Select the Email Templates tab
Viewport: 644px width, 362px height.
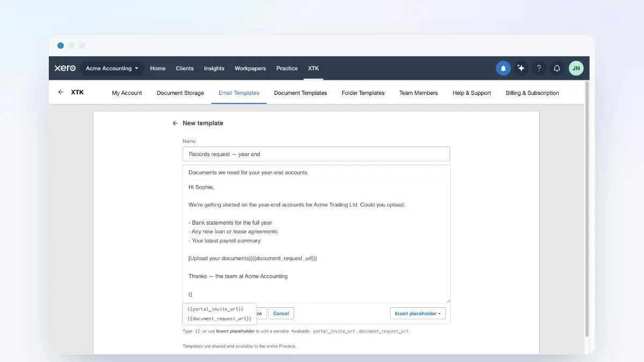coord(239,93)
